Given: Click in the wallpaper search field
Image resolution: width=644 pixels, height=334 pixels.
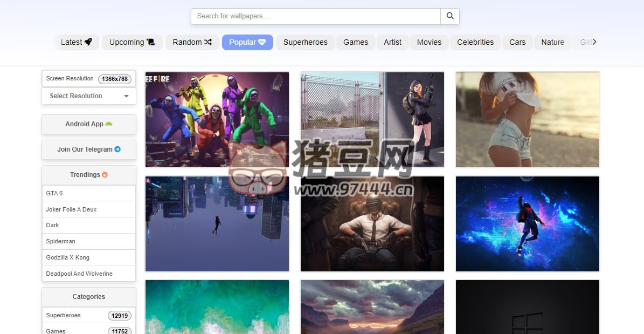Looking at the screenshot, I should pyautogui.click(x=315, y=16).
